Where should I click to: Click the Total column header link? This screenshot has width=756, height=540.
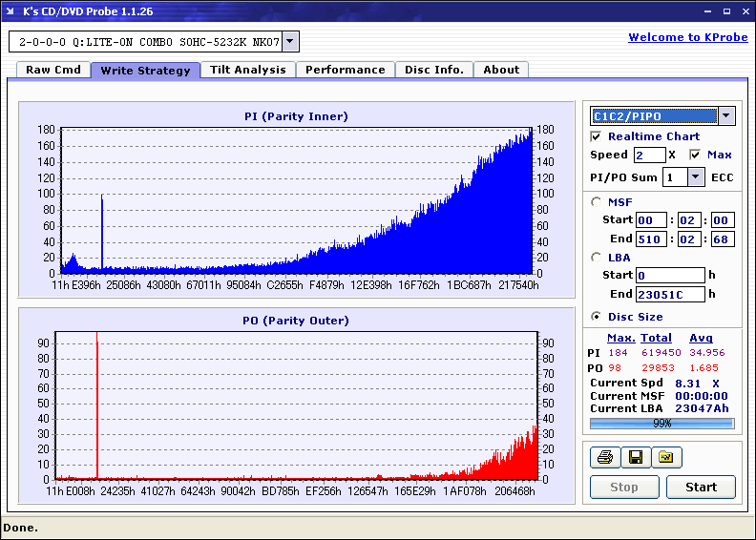(656, 338)
